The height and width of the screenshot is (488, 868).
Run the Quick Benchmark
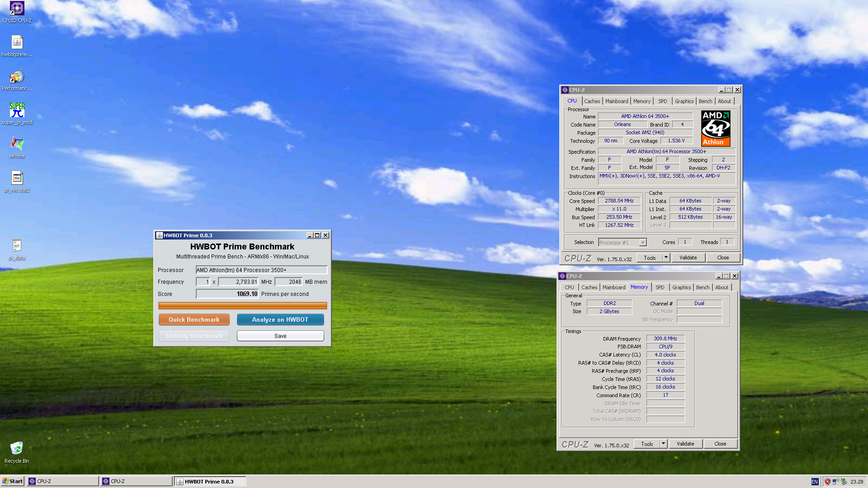click(x=194, y=319)
